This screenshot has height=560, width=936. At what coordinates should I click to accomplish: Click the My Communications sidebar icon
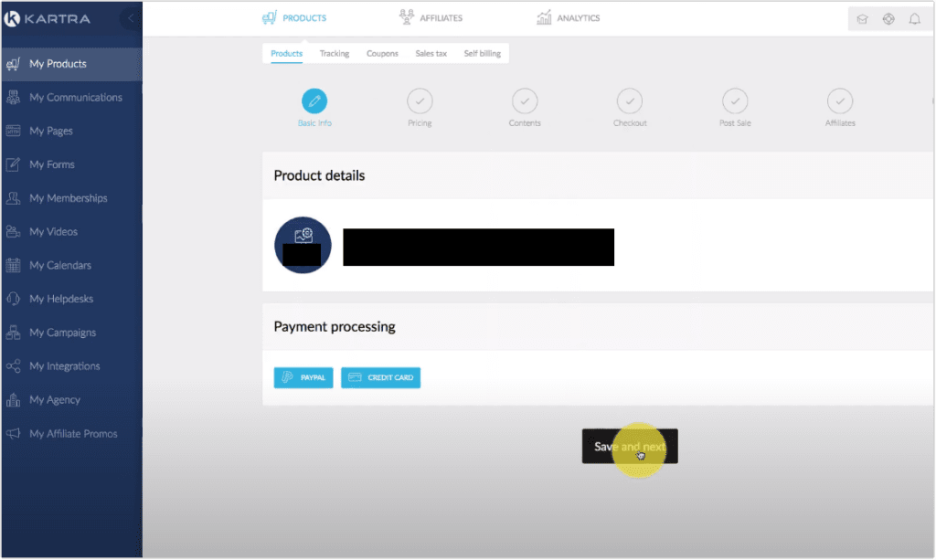(13, 97)
